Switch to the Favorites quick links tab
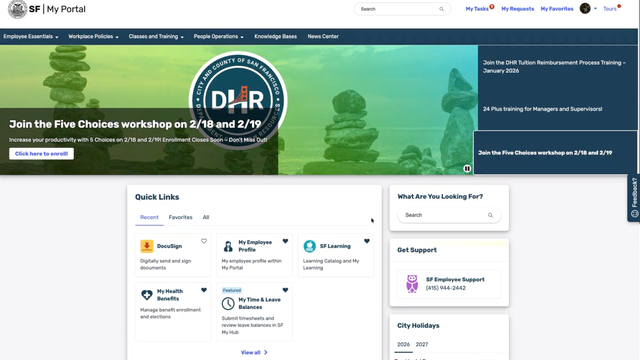Viewport: 640px width, 360px height. click(x=180, y=217)
